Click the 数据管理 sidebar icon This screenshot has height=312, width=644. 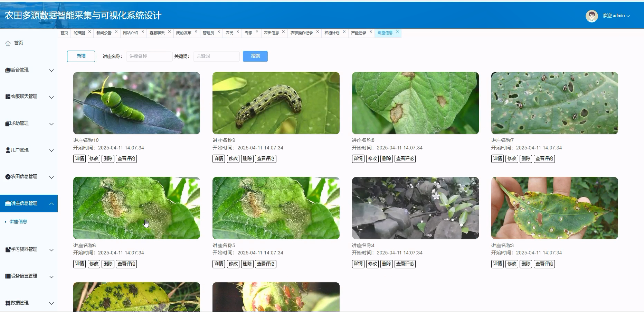tap(8, 303)
